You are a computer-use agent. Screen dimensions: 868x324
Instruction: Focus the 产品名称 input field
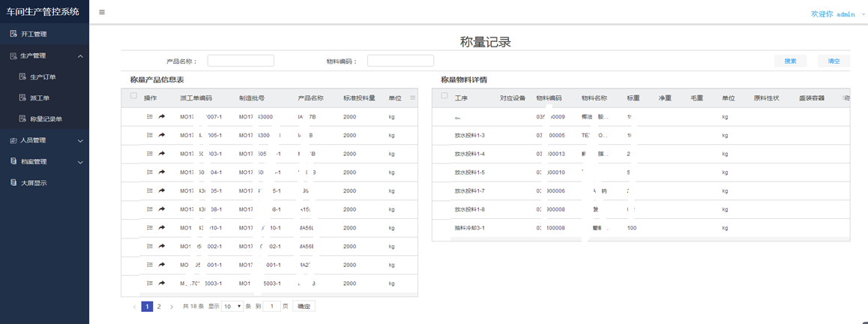point(241,61)
